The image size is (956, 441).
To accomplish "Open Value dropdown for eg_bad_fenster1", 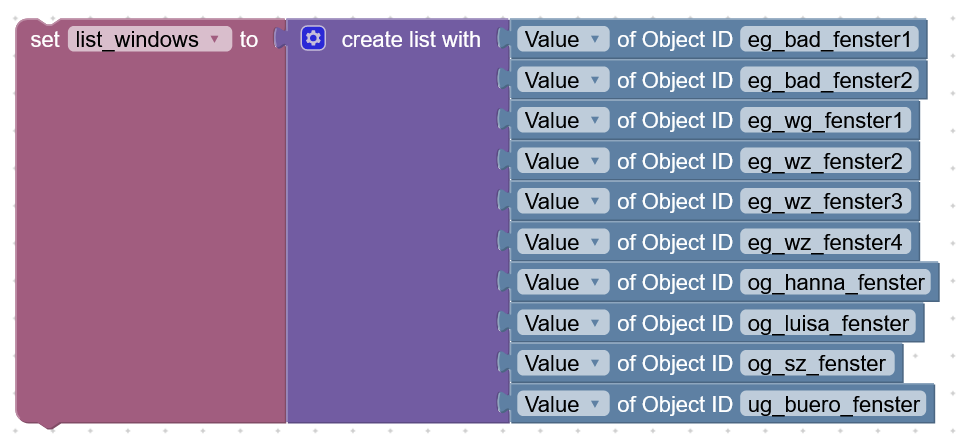I will click(x=563, y=40).
